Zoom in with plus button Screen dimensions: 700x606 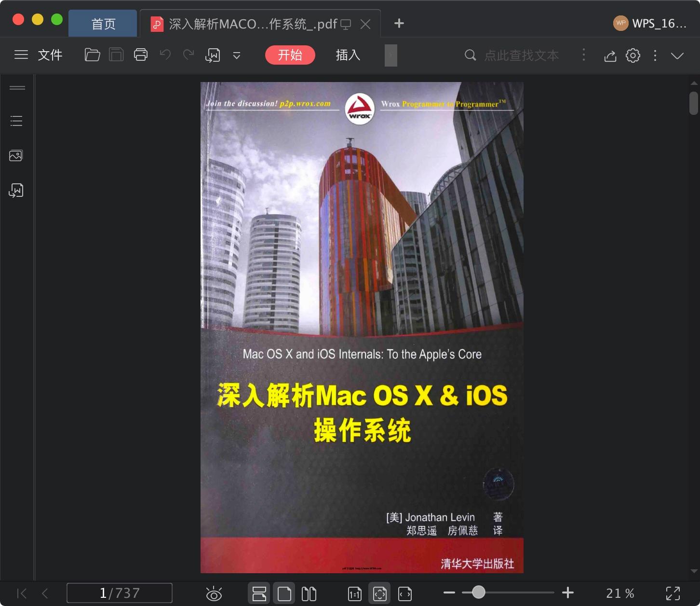click(x=568, y=592)
